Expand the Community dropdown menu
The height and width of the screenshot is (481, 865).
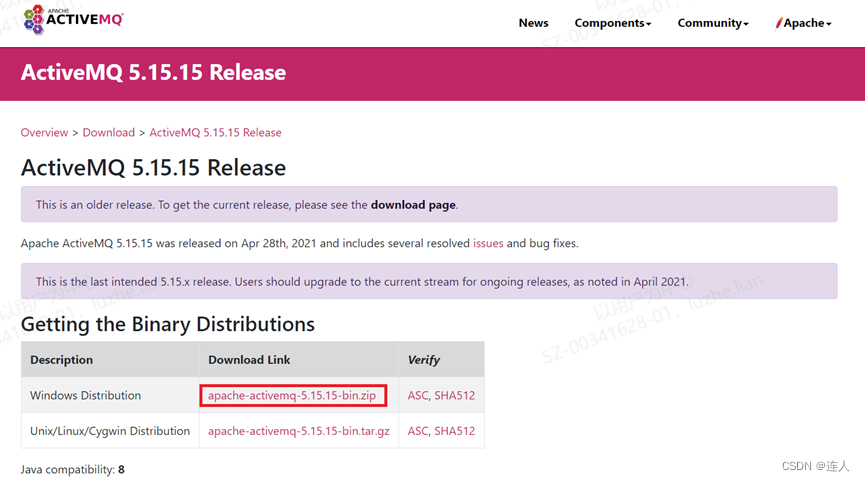[713, 23]
